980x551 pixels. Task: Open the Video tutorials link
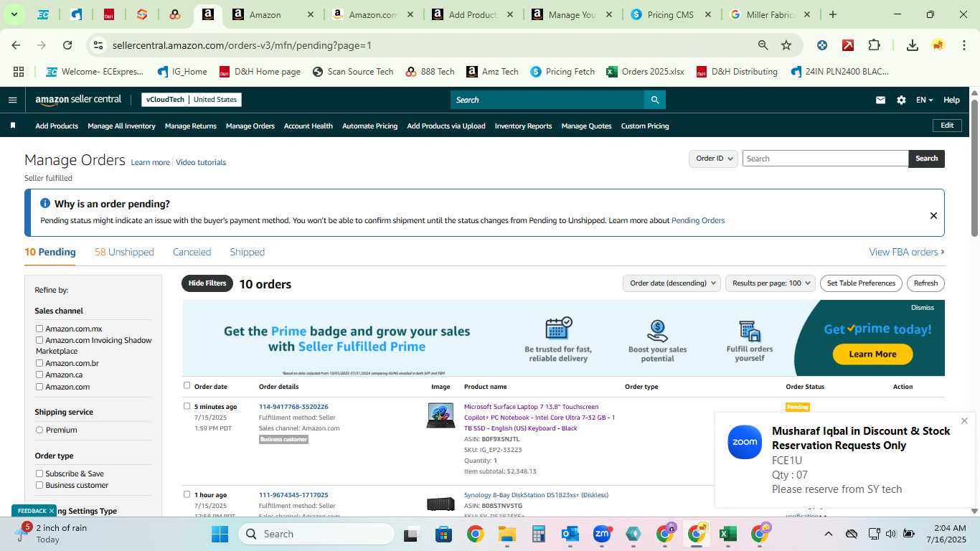pyautogui.click(x=201, y=162)
